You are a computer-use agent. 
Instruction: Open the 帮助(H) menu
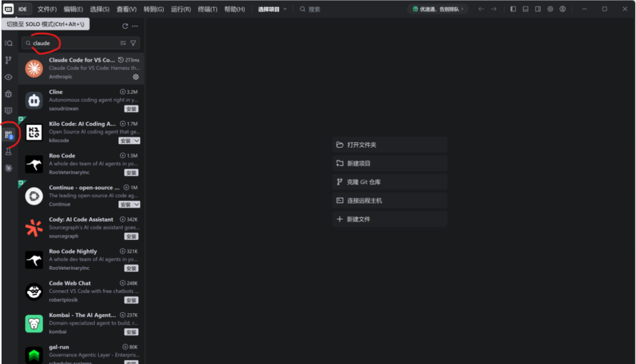pos(235,9)
